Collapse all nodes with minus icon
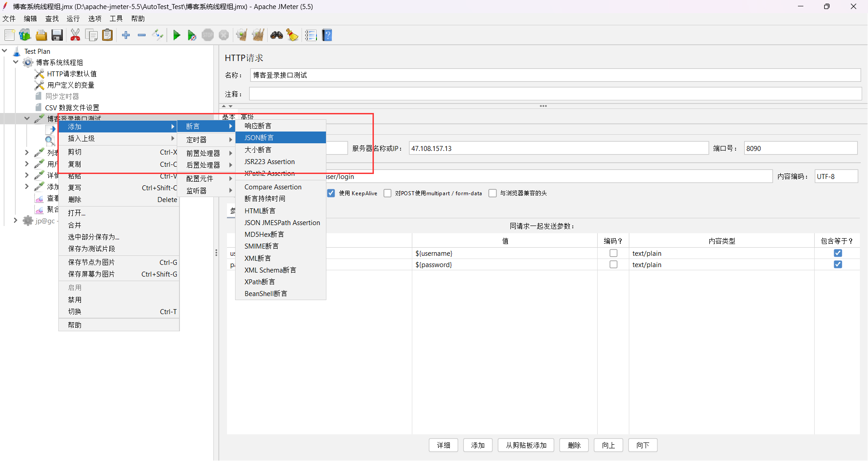The image size is (868, 461). [142, 35]
